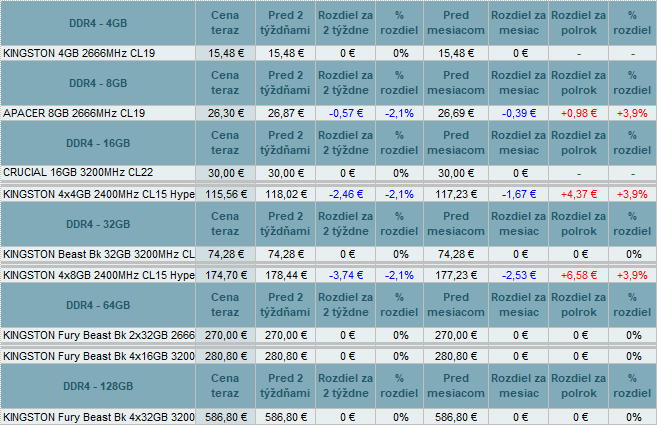Select the -0,57 € two-week difference
Viewport: 657px width, 425px height.
point(346,113)
